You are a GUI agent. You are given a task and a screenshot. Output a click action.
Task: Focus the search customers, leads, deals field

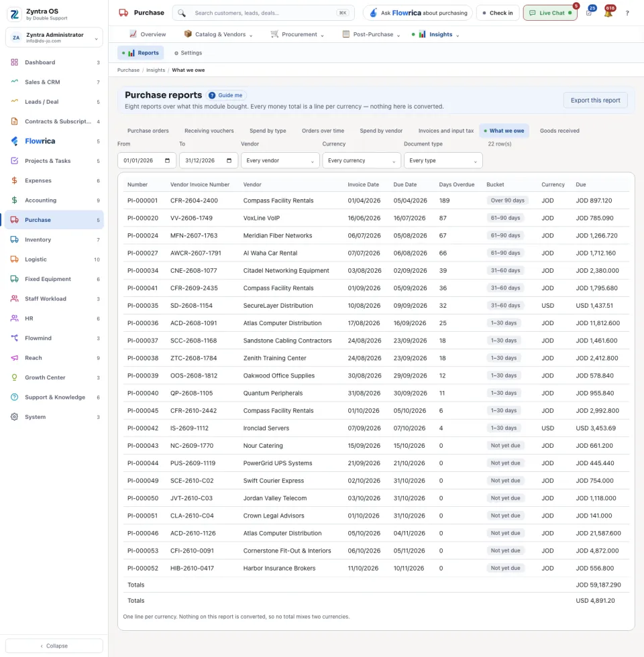(x=263, y=13)
